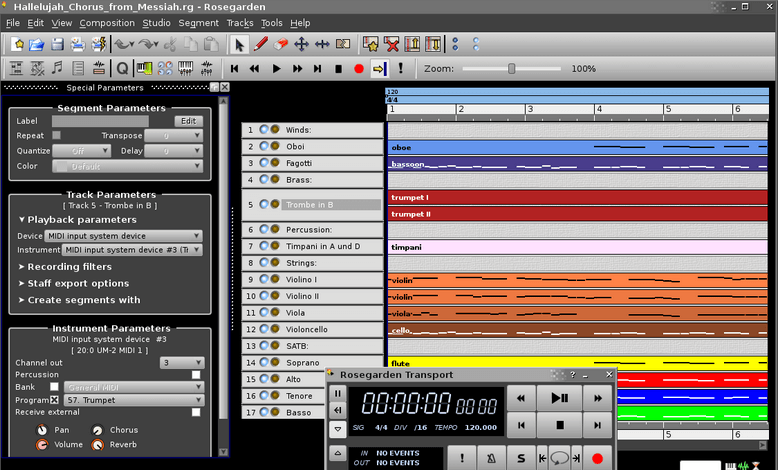This screenshot has height=470, width=780.
Task: Click the Edit button next to Label
Action: [189, 121]
